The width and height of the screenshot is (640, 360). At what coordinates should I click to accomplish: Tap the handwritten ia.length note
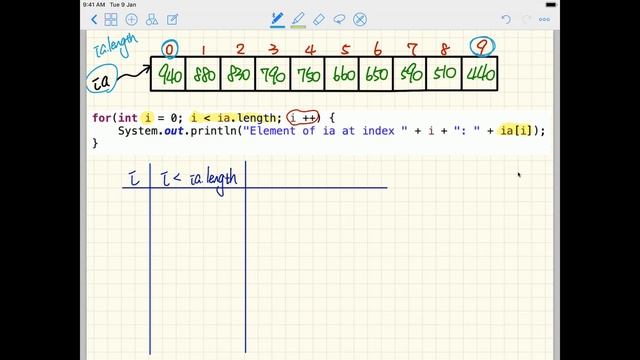[x=116, y=46]
